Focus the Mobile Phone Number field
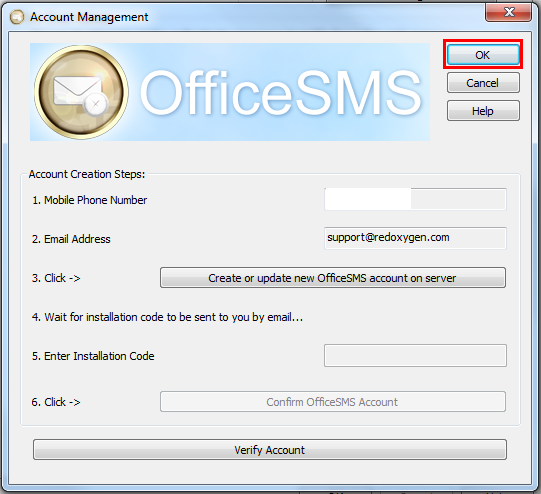Viewport: 541px width, 494px height. pyautogui.click(x=415, y=199)
